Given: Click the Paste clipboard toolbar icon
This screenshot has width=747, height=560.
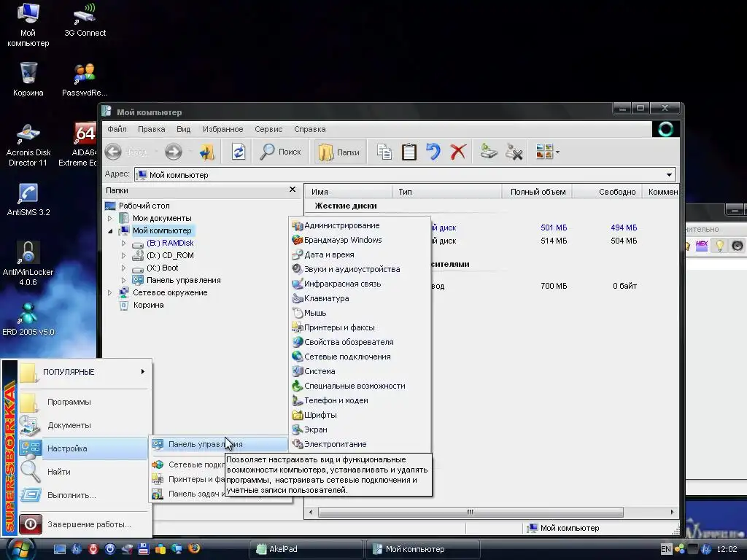Looking at the screenshot, I should pos(409,152).
